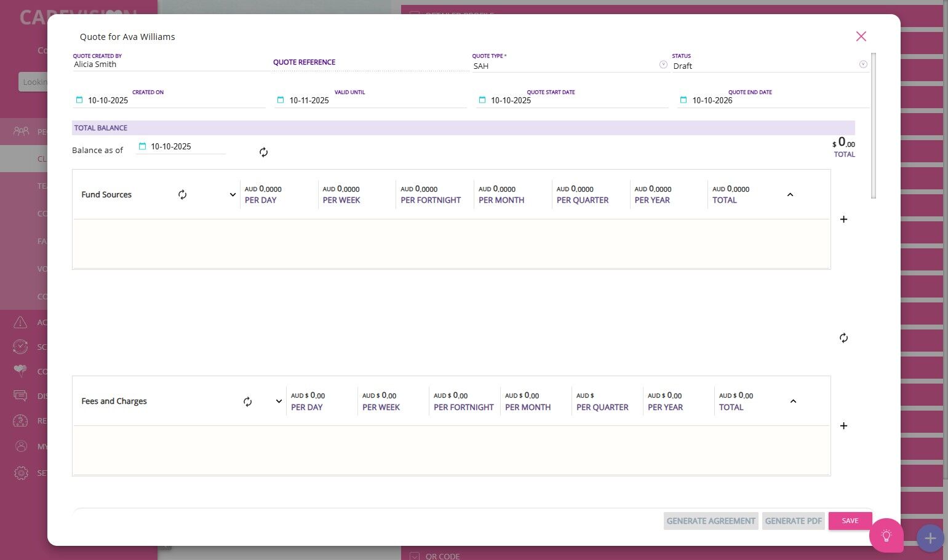
Task: Add a new Fees and Charges entry with plus icon
Action: tap(843, 426)
